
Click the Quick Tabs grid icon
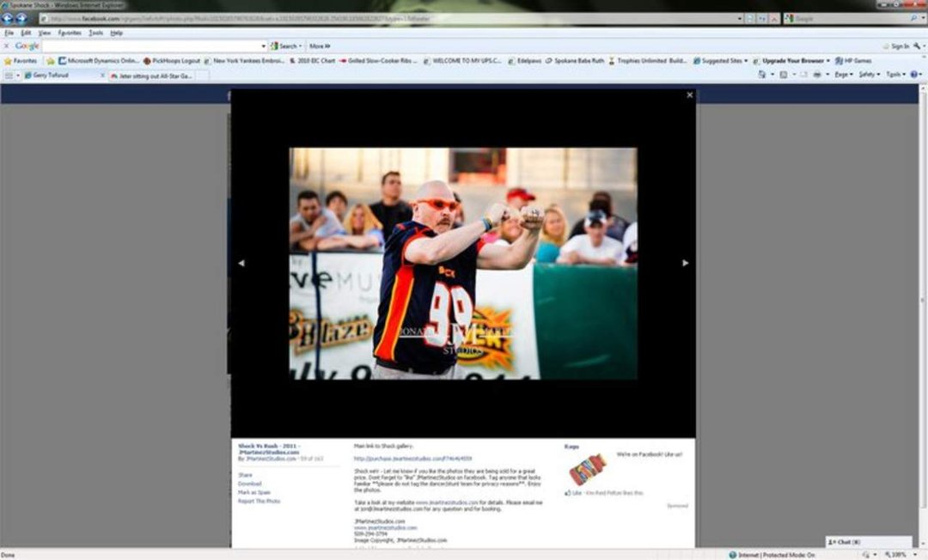coord(9,76)
